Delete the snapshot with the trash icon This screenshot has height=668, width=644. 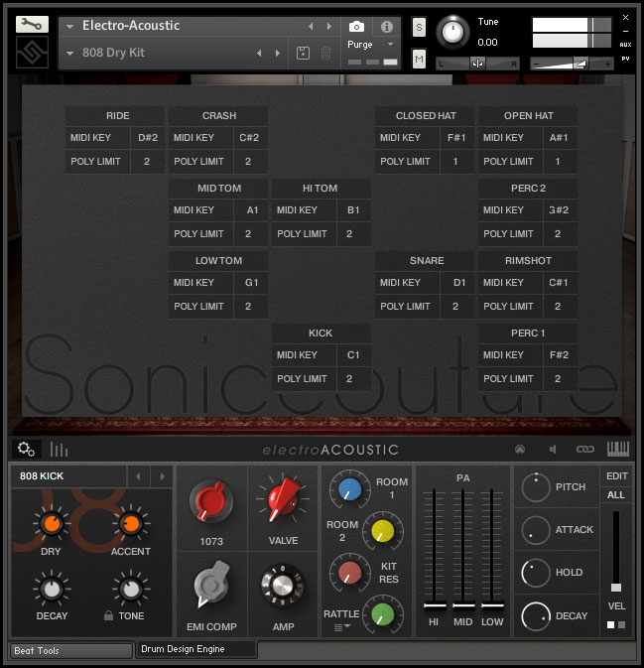[x=325, y=54]
